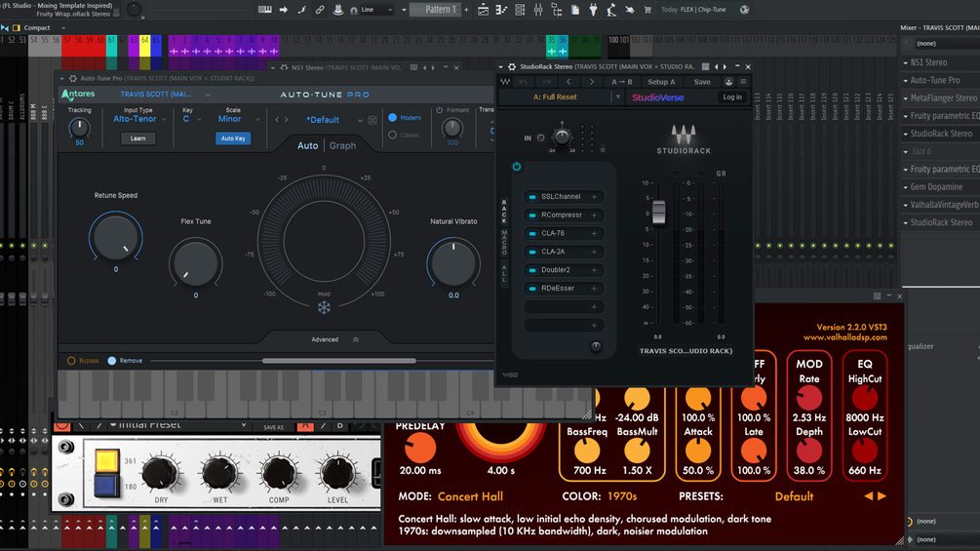Click the preset randomize dice icon near Default

(x=372, y=120)
